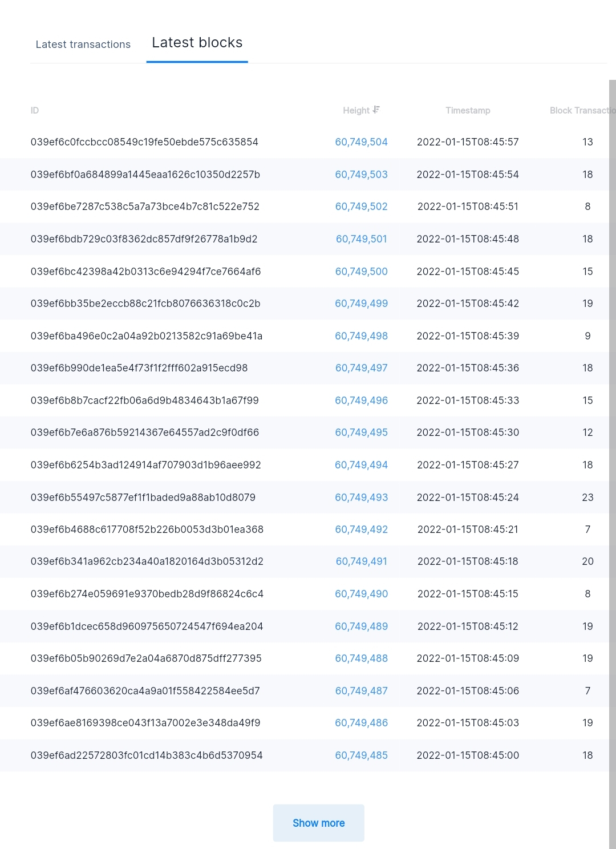Select block ID 039ef6b6254b3ad124914af707903d1b96aee992
This screenshot has height=849, width=616.
(x=145, y=465)
